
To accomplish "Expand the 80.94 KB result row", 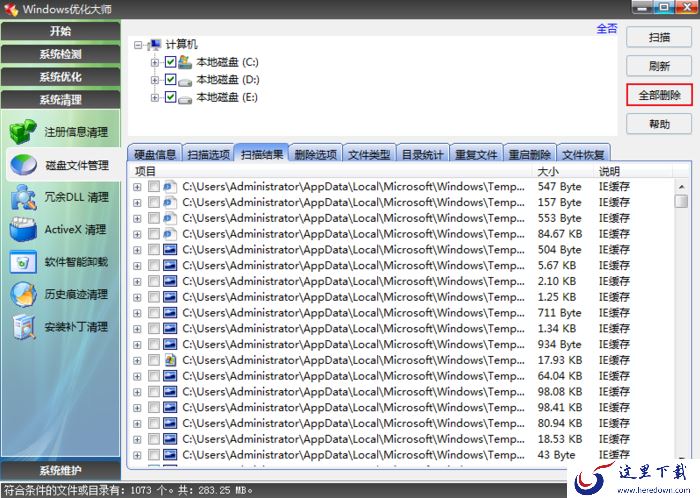I will pyautogui.click(x=137, y=424).
